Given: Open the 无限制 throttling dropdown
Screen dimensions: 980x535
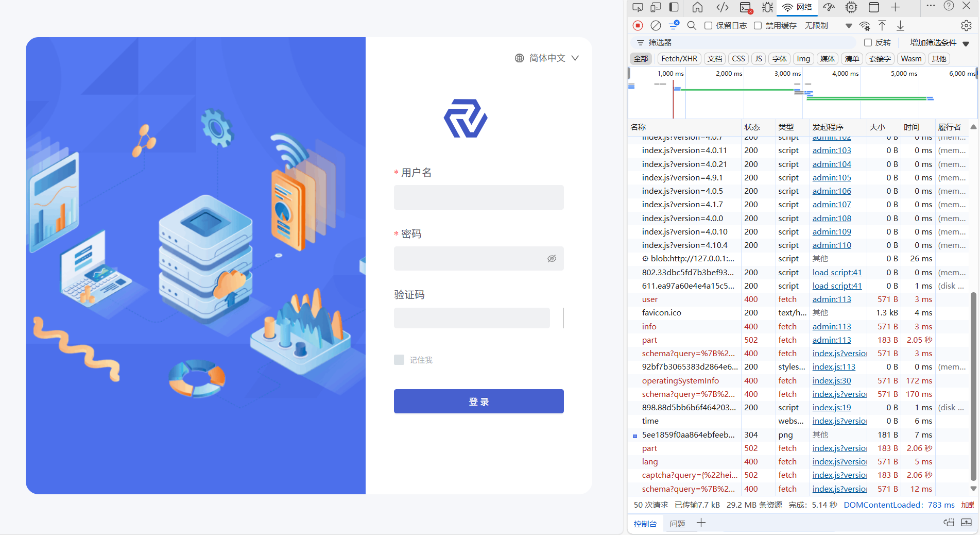Looking at the screenshot, I should [x=828, y=26].
